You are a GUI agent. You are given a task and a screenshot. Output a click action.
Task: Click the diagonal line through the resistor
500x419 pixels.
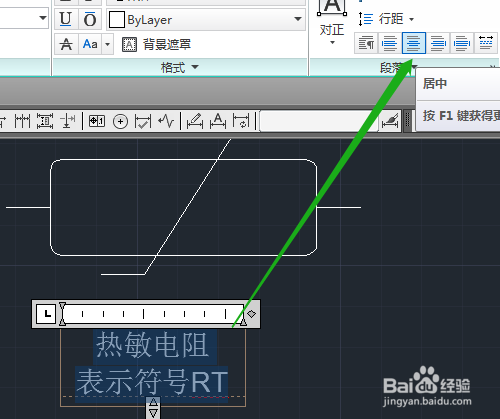tap(188, 207)
